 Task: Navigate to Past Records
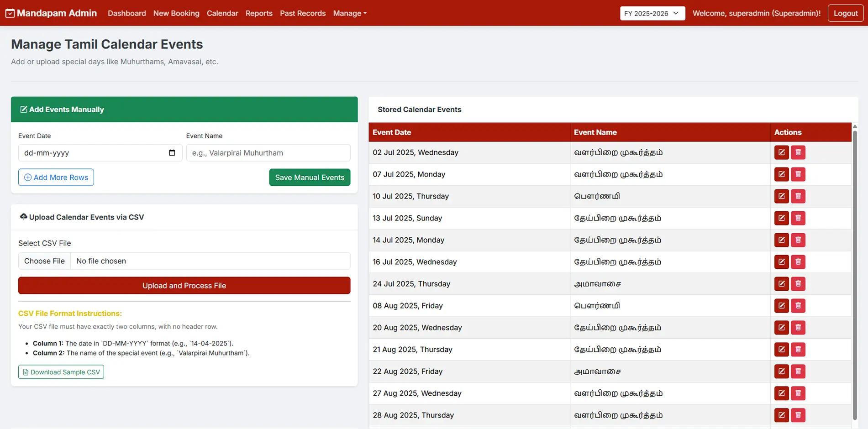pos(302,13)
